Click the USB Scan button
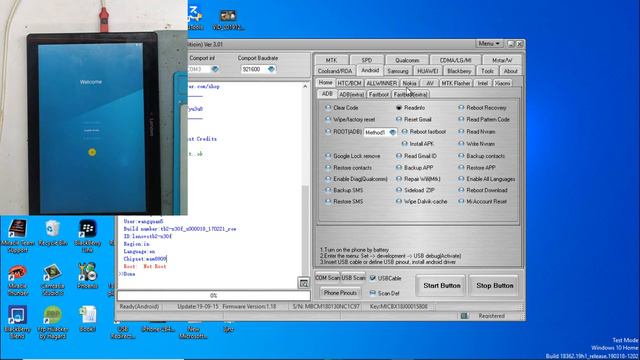The image size is (640, 360). click(353, 278)
